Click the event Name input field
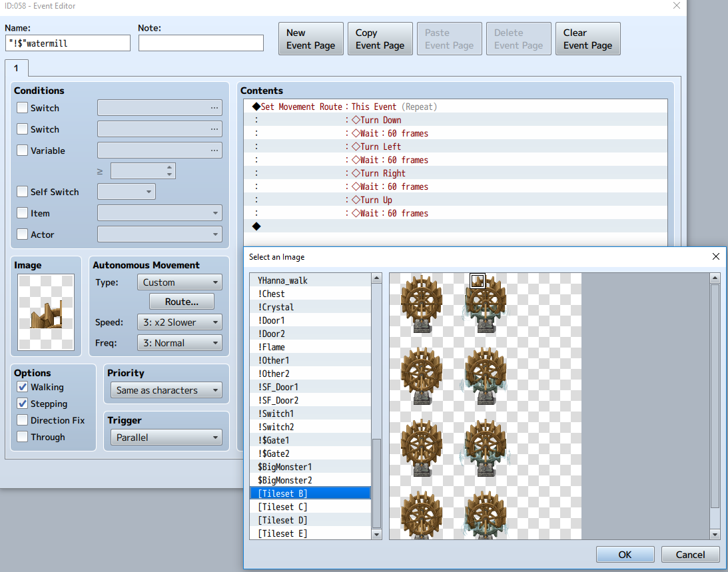This screenshot has width=728, height=572. [68, 43]
